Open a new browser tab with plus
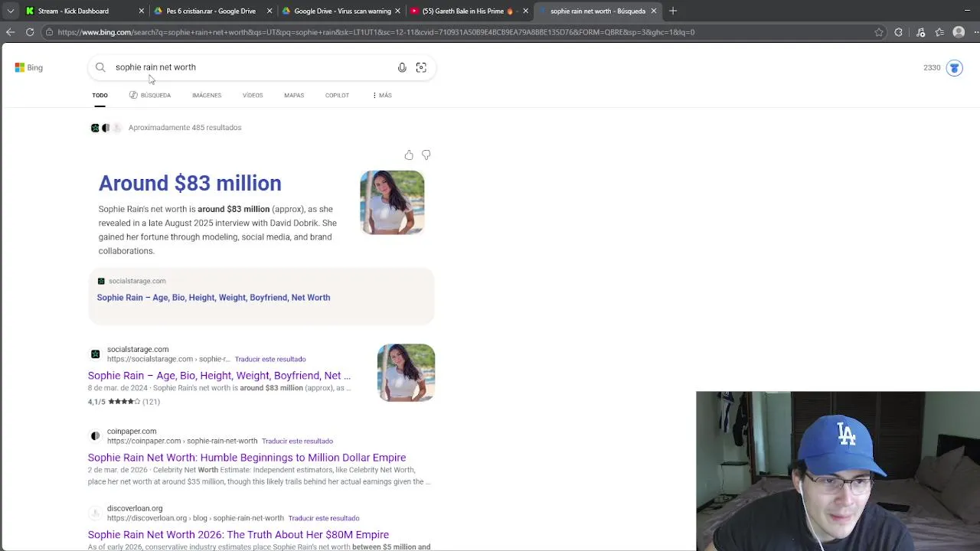The height and width of the screenshot is (551, 980). tap(673, 11)
